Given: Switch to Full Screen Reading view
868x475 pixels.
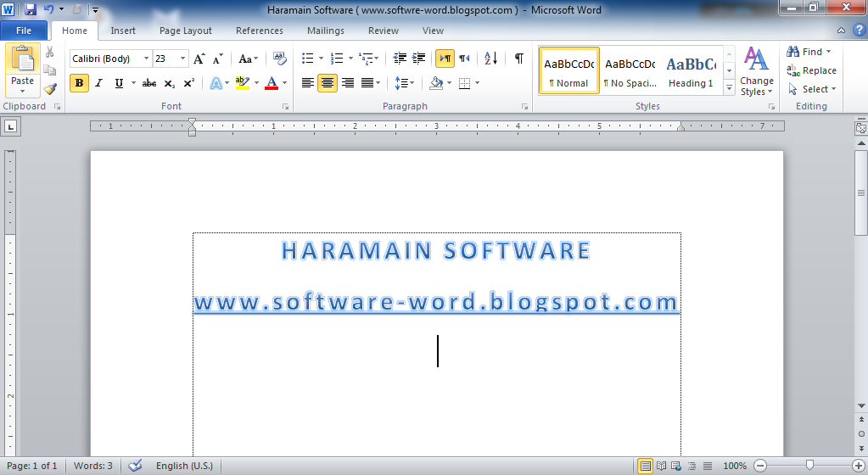Looking at the screenshot, I should pyautogui.click(x=661, y=467).
